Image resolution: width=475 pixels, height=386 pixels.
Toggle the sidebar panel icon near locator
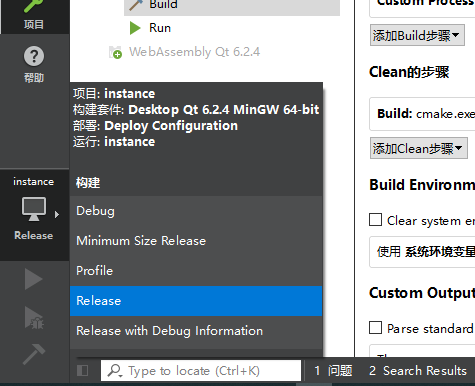pyautogui.click(x=82, y=370)
